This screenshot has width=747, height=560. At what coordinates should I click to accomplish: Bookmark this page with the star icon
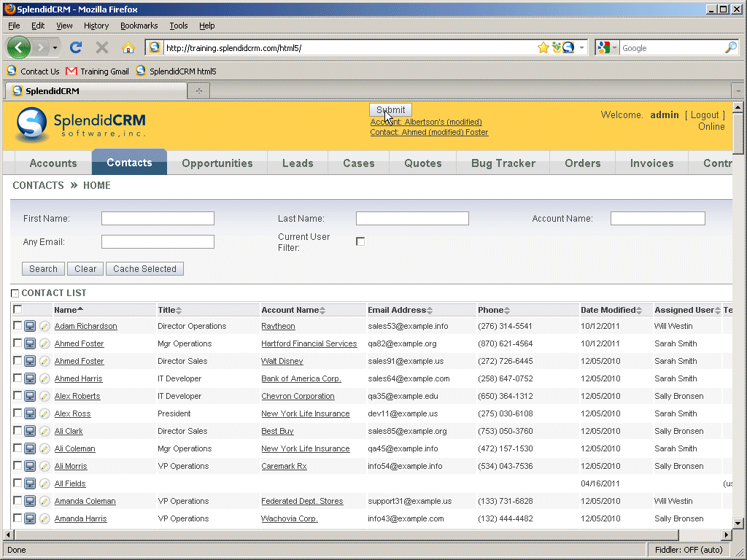543,47
